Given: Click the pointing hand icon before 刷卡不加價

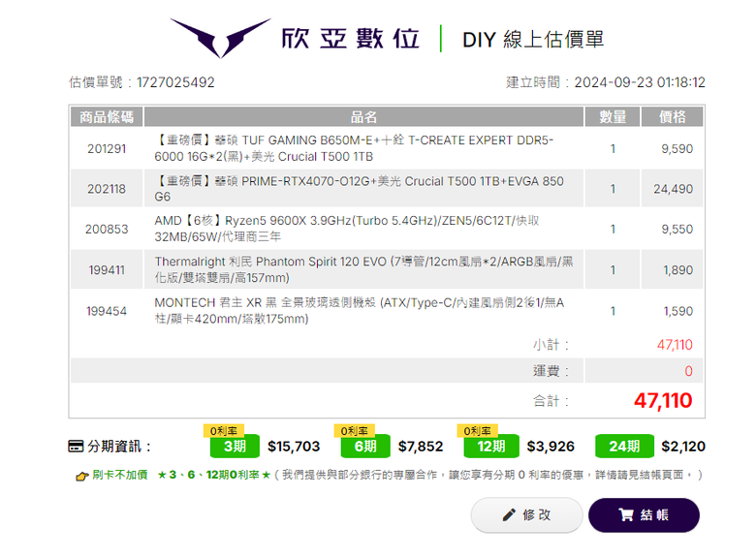Looking at the screenshot, I should 82,476.
